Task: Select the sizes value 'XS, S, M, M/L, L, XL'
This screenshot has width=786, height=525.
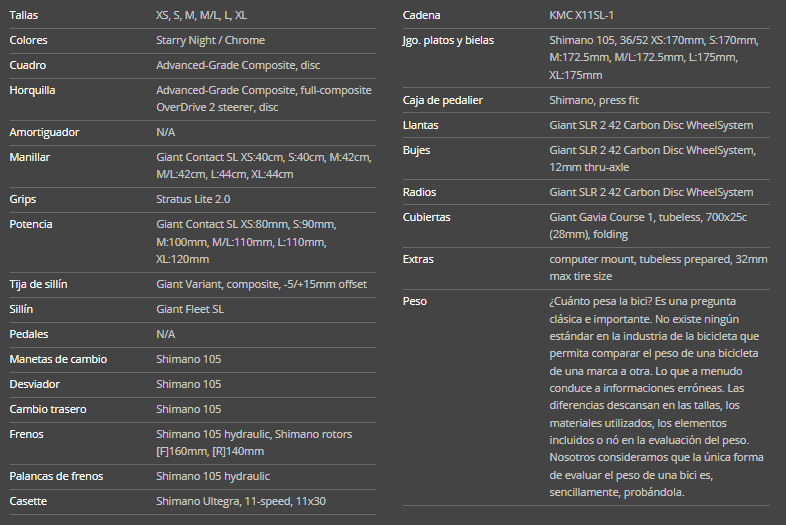Action: (x=202, y=15)
